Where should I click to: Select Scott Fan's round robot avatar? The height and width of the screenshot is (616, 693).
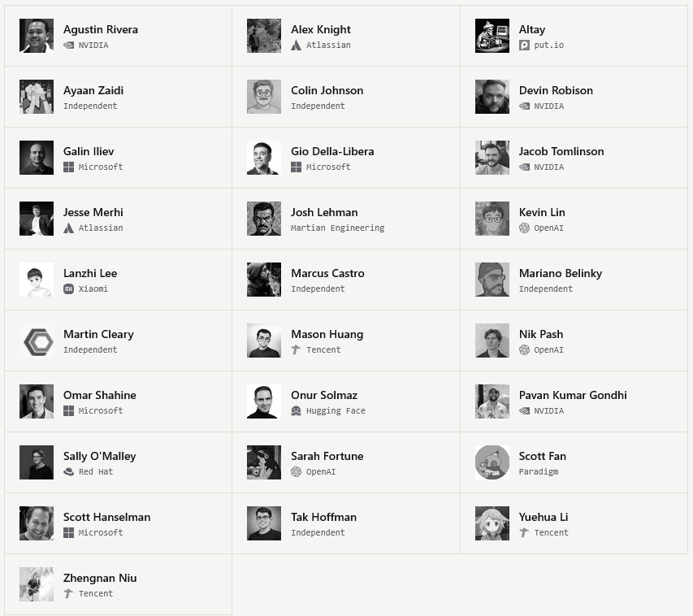tap(492, 462)
